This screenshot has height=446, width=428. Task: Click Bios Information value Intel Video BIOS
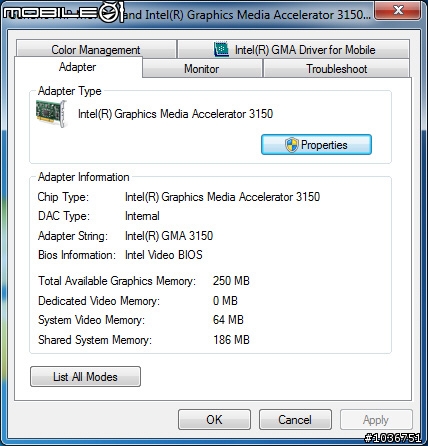click(164, 255)
